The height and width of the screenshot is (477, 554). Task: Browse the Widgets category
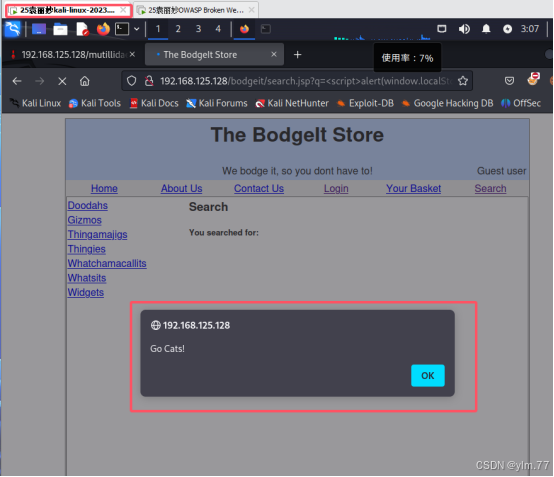(86, 293)
